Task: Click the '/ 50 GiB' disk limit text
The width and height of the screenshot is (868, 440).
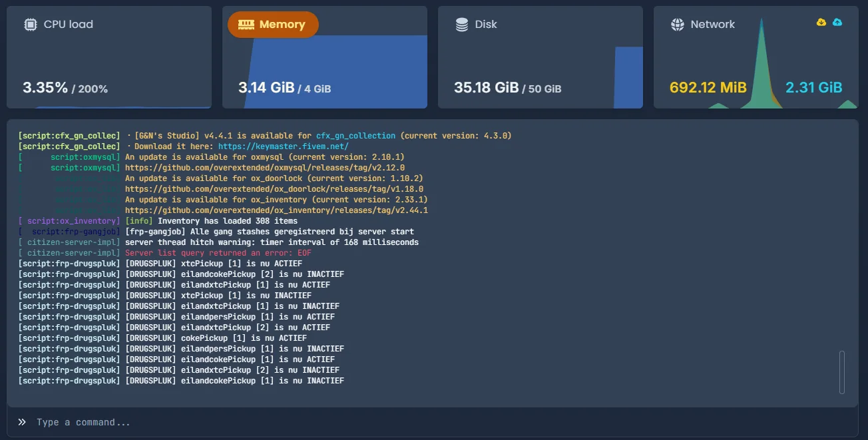Action: click(542, 89)
